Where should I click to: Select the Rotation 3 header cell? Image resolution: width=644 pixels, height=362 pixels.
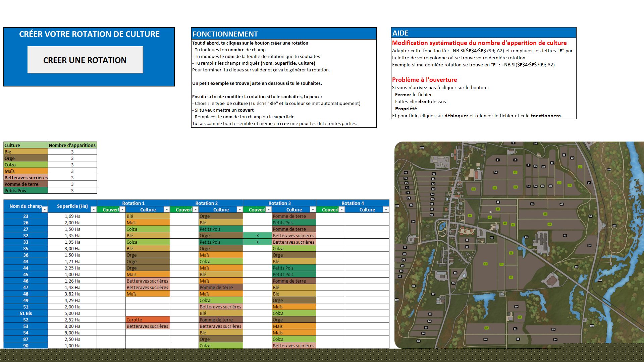click(x=279, y=203)
